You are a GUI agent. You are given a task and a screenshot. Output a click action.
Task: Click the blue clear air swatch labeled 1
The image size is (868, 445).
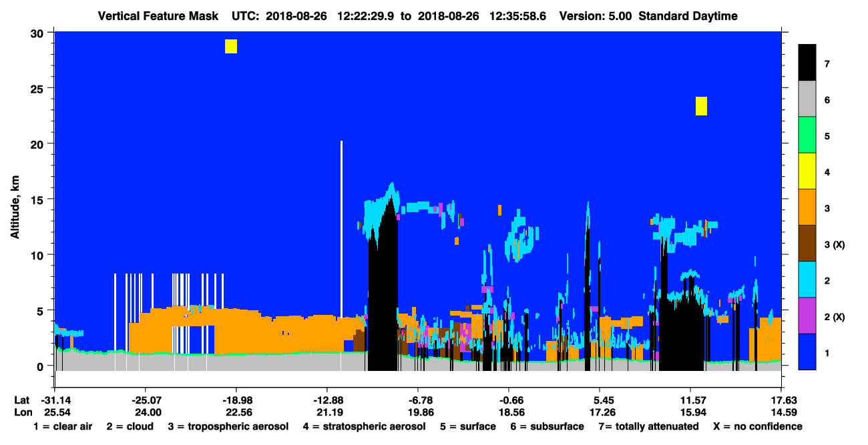coord(807,352)
